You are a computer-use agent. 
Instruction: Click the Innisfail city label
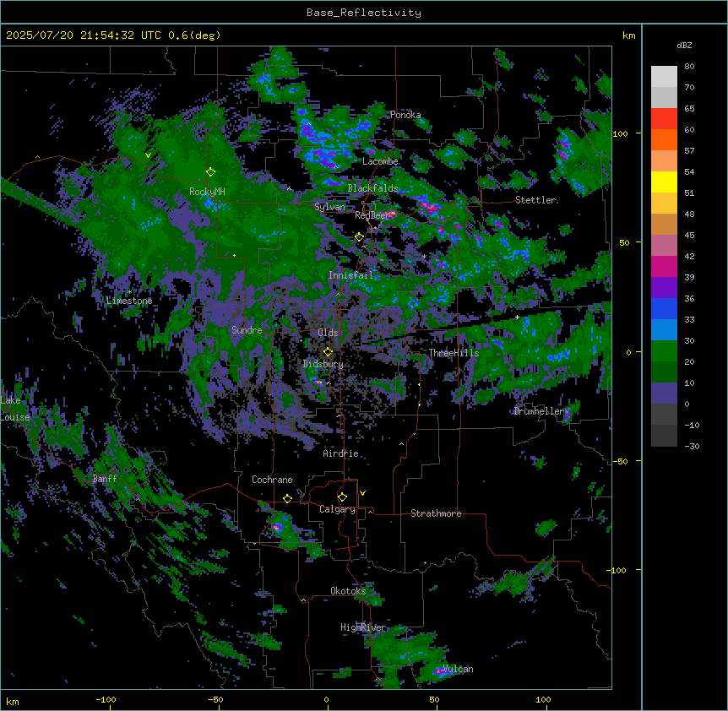click(350, 275)
